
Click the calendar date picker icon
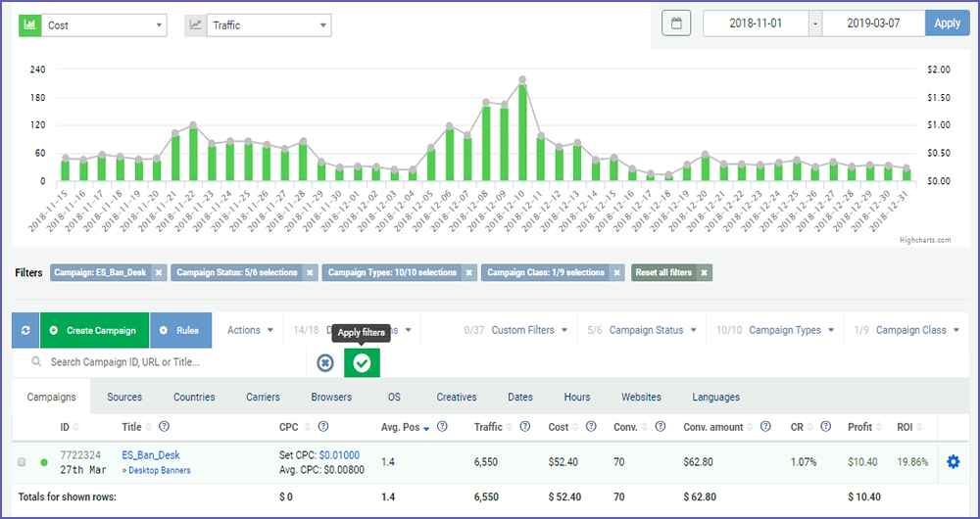coord(676,24)
